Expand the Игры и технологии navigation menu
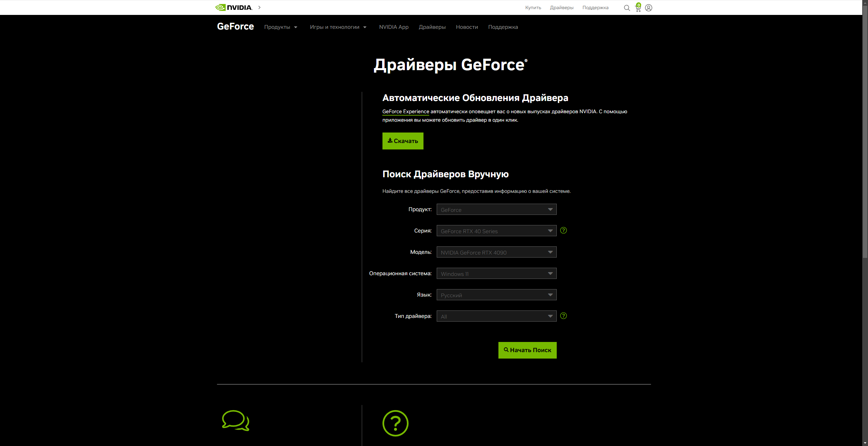This screenshot has width=868, height=446. 338,27
